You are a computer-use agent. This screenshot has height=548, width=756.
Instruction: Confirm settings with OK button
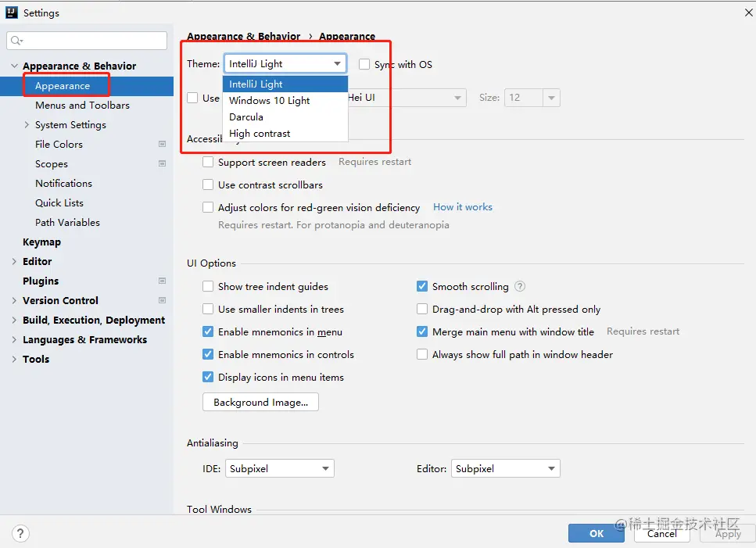597,534
